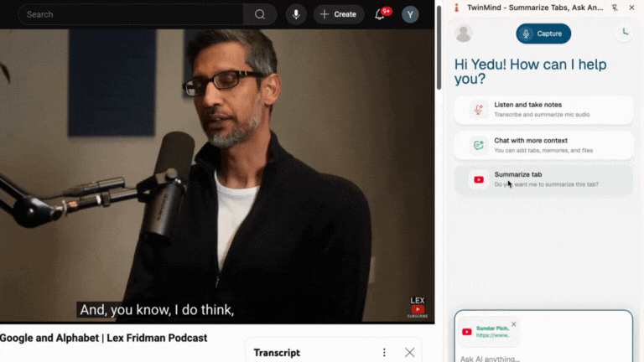Viewport: 644px width, 362px height.
Task: Click the YouTube page scrollbar
Action: pyautogui.click(x=439, y=49)
